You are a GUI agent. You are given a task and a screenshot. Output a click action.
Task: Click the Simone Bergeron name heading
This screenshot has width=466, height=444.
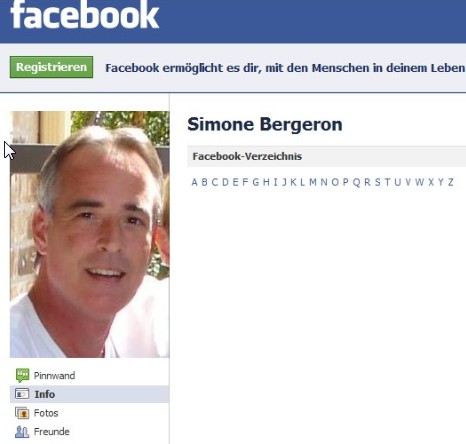click(265, 124)
